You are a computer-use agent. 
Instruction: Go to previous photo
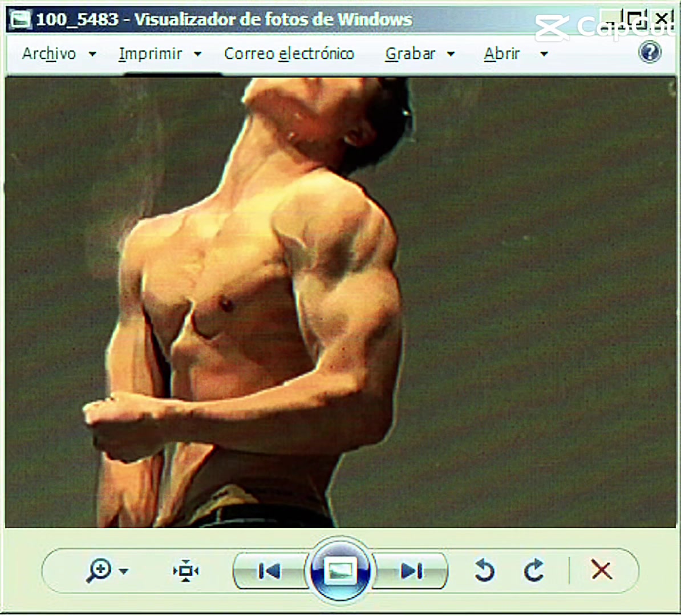click(269, 571)
